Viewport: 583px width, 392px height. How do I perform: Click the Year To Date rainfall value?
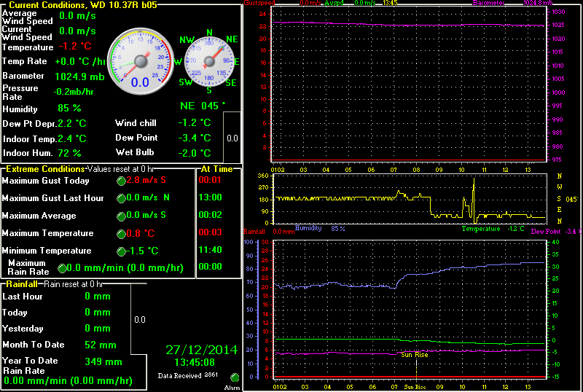(101, 361)
